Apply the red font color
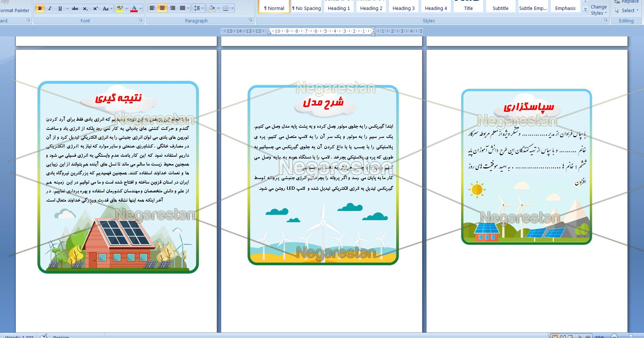The width and height of the screenshot is (644, 338). coord(134,8)
